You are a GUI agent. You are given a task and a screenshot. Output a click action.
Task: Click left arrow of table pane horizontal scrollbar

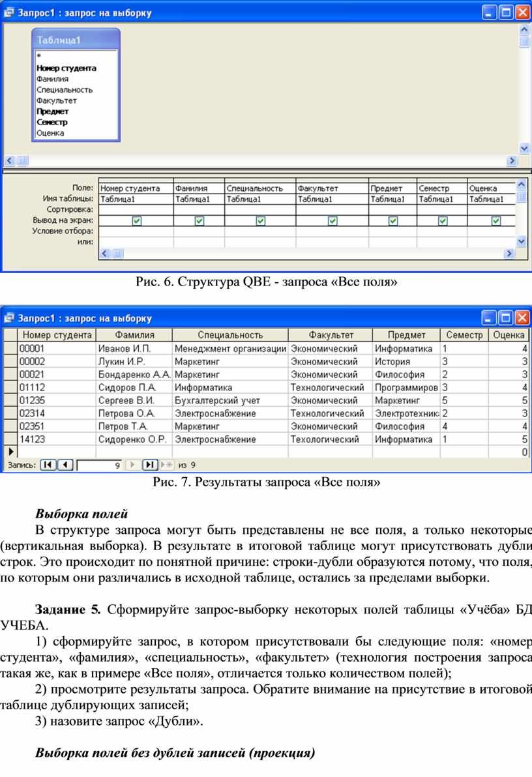[10, 160]
